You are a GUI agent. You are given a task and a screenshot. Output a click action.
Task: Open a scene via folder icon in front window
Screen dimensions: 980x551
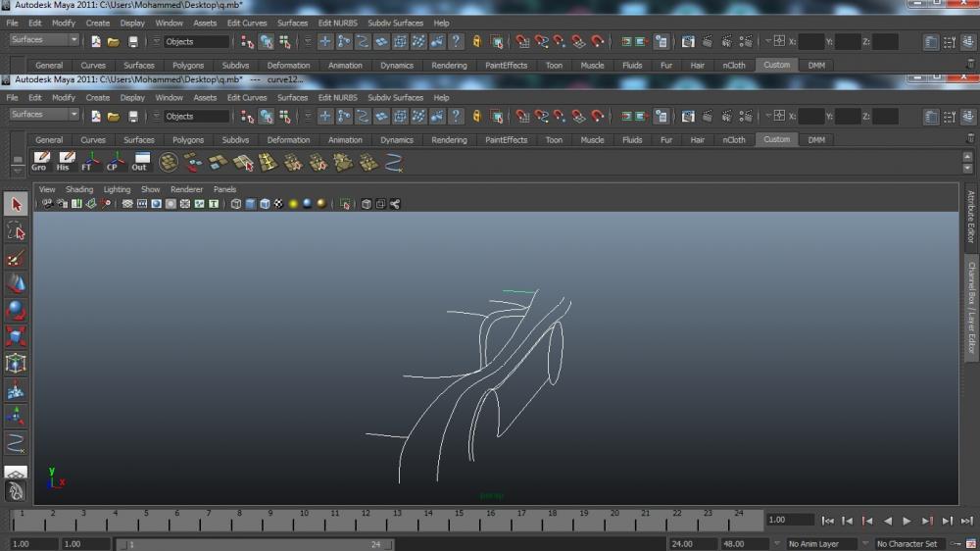coord(113,117)
